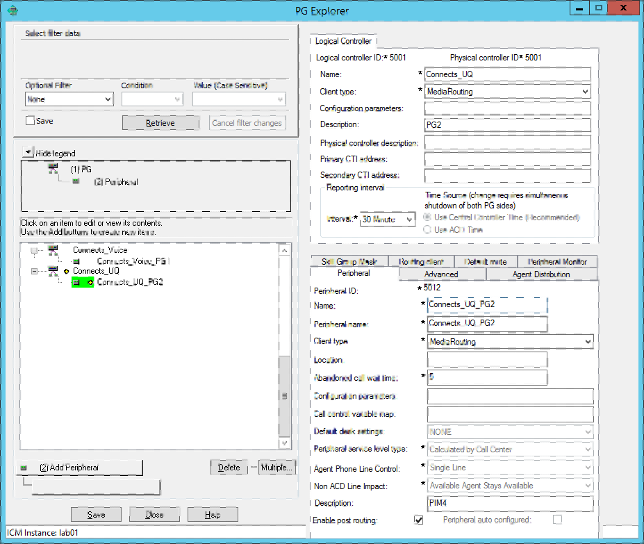Screen dimensions: 644x544
Task: Click Cancel filter changes button
Action: [x=247, y=123]
